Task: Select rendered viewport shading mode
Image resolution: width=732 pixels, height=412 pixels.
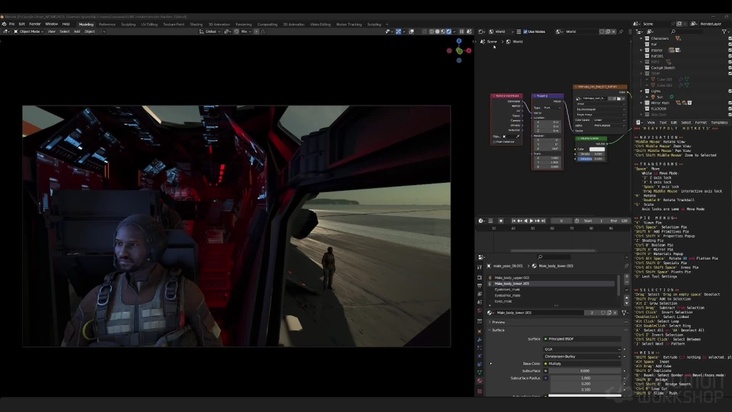Action: [449, 31]
